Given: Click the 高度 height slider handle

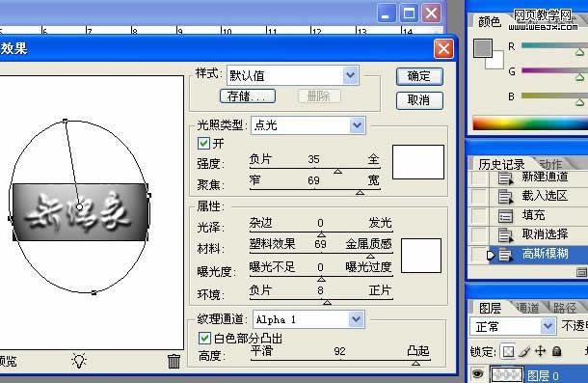Looking at the screenshot, I should click(x=415, y=363).
